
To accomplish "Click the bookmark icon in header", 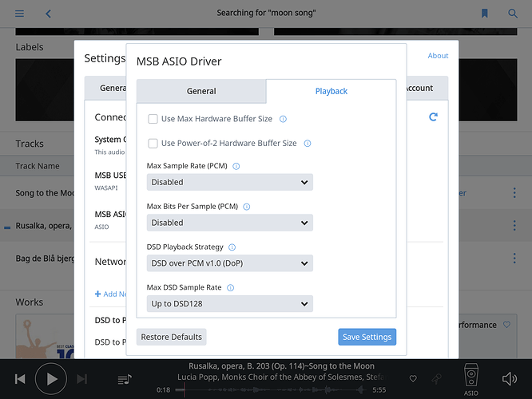I will pyautogui.click(x=485, y=14).
